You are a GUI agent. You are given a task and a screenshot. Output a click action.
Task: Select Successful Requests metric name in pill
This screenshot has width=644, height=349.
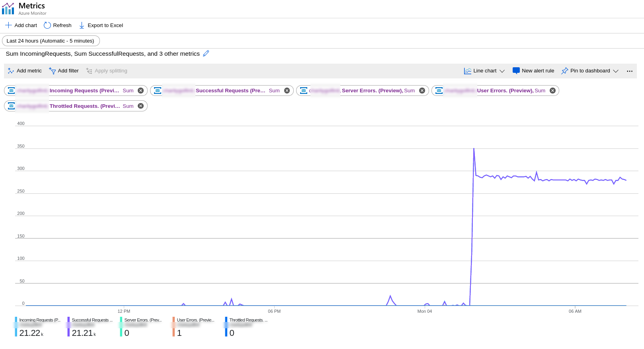(x=230, y=90)
